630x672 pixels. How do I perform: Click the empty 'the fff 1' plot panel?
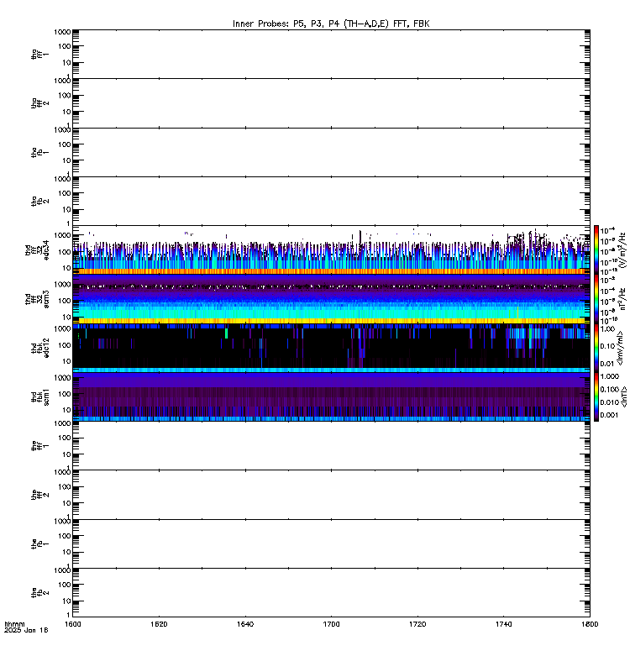[331, 446]
